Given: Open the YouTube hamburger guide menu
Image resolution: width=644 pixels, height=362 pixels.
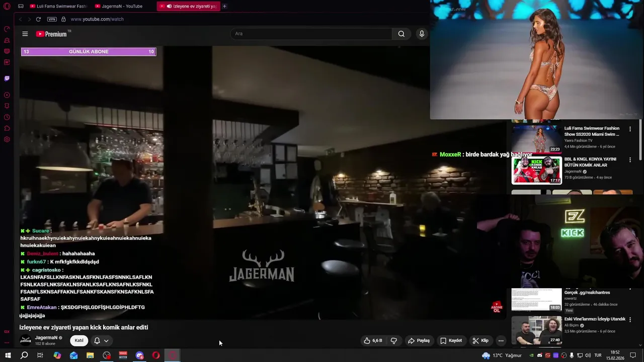Looking at the screenshot, I should pyautogui.click(x=25, y=34).
